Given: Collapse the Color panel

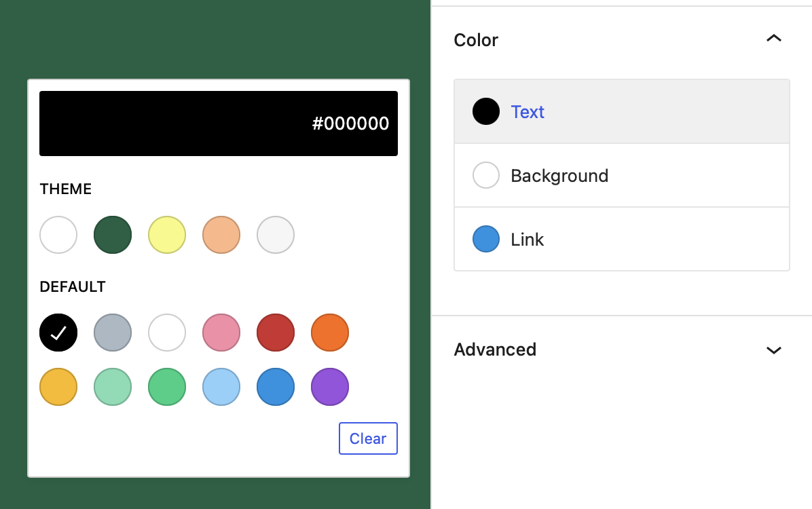Looking at the screenshot, I should (x=774, y=39).
